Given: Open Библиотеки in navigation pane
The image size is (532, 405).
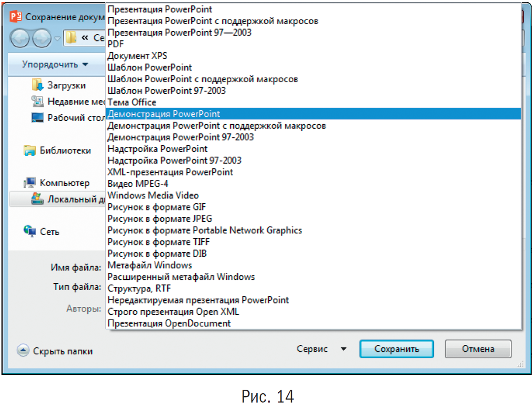Looking at the screenshot, I should (x=65, y=151).
